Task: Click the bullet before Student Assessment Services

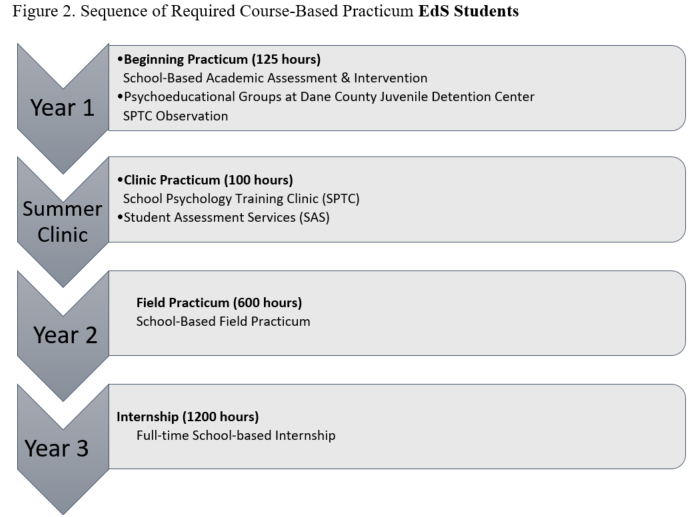Action: (119, 216)
